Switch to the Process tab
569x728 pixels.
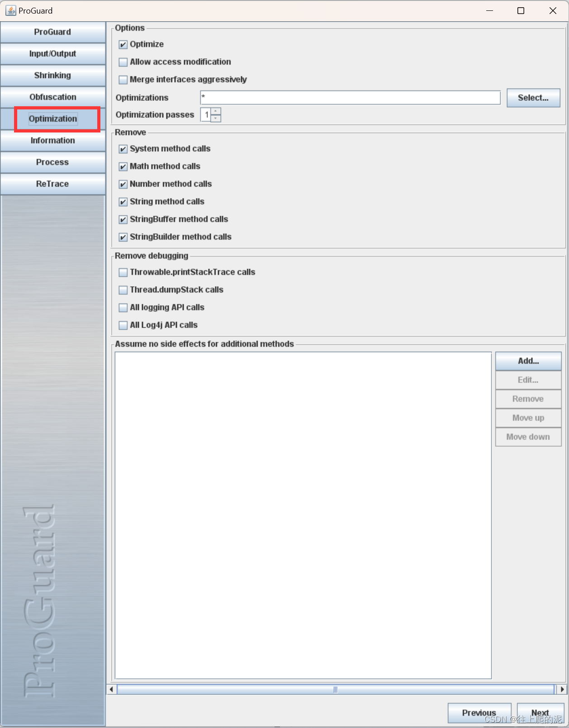(x=52, y=162)
